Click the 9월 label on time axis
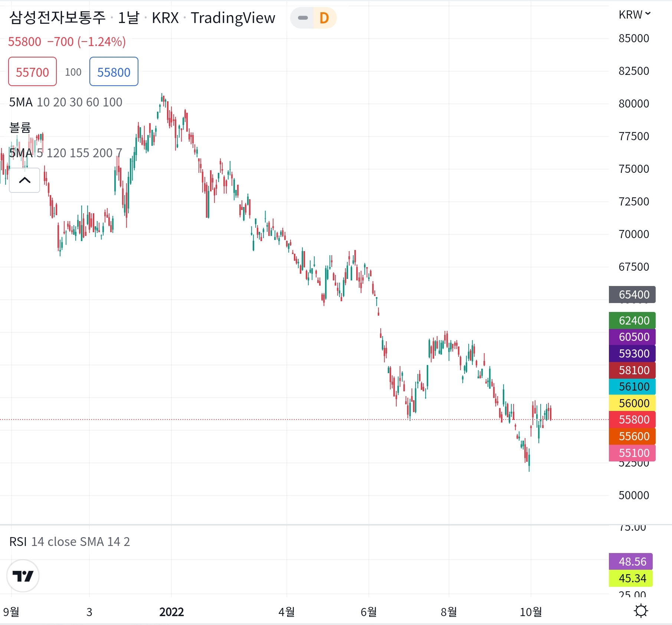 pos(11,612)
